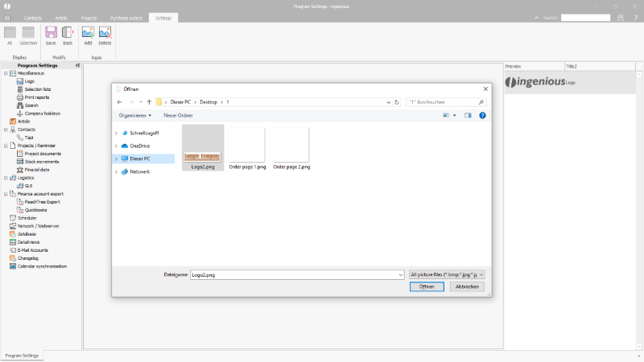Image resolution: width=644 pixels, height=362 pixels.
Task: Expand Schnellzugriff in the navigation pane
Action: coord(116,133)
